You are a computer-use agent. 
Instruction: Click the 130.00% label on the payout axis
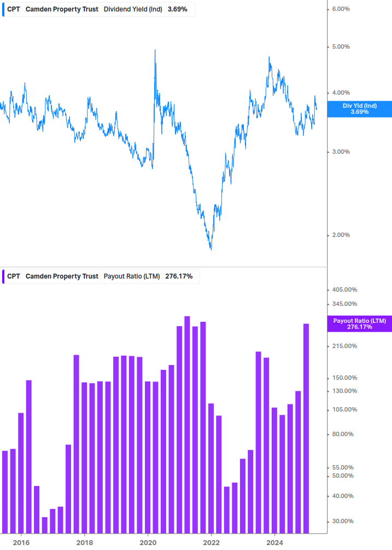click(344, 391)
